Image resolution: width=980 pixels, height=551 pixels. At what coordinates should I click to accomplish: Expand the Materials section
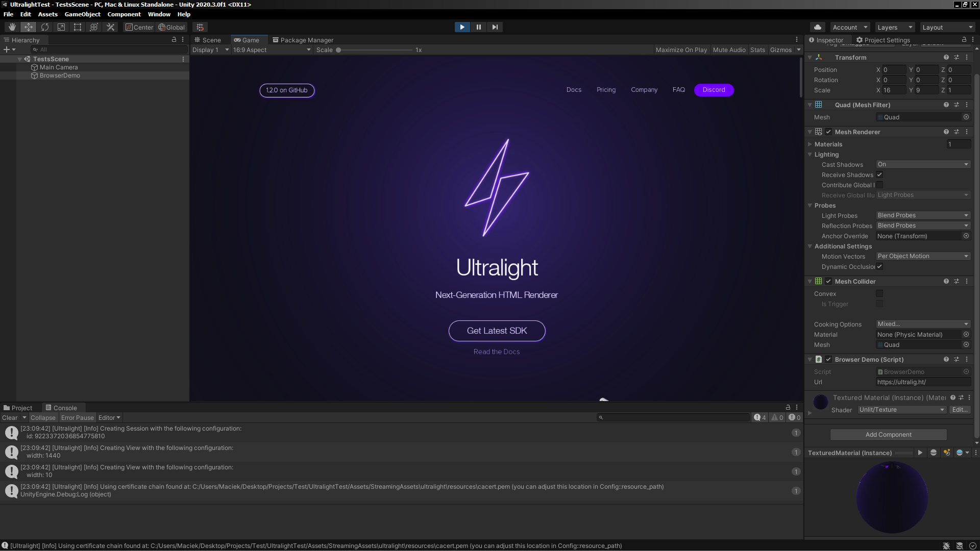(x=810, y=144)
